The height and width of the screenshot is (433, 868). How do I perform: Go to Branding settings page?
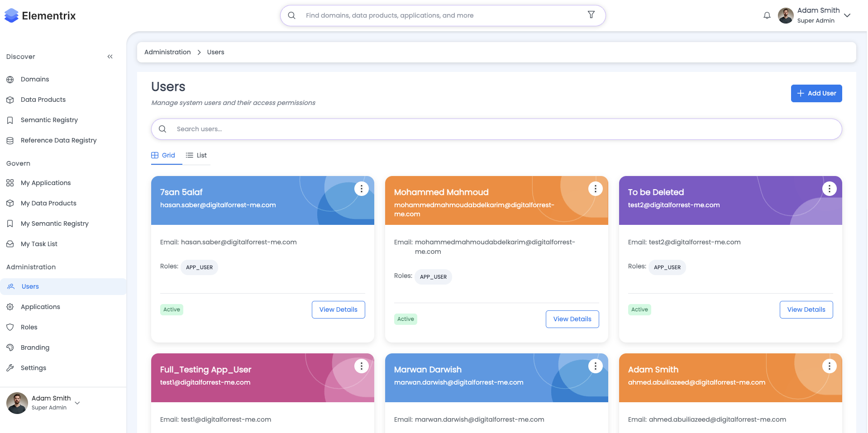coord(35,347)
